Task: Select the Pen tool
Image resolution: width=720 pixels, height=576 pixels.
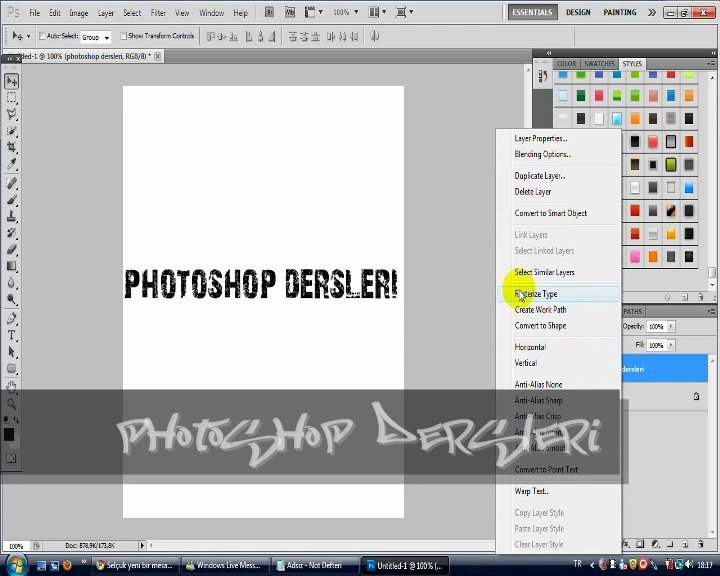Action: [12, 318]
